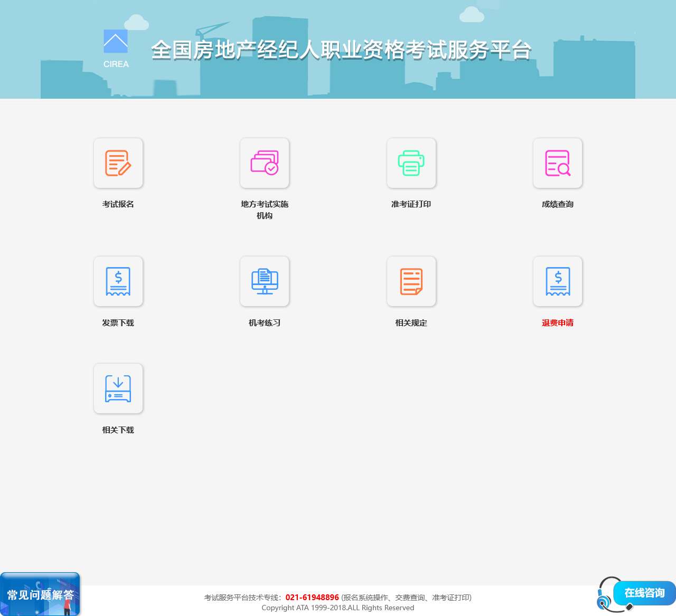Click the hotline number 021-61948896
Screen dimensions: 676x616
(x=312, y=598)
